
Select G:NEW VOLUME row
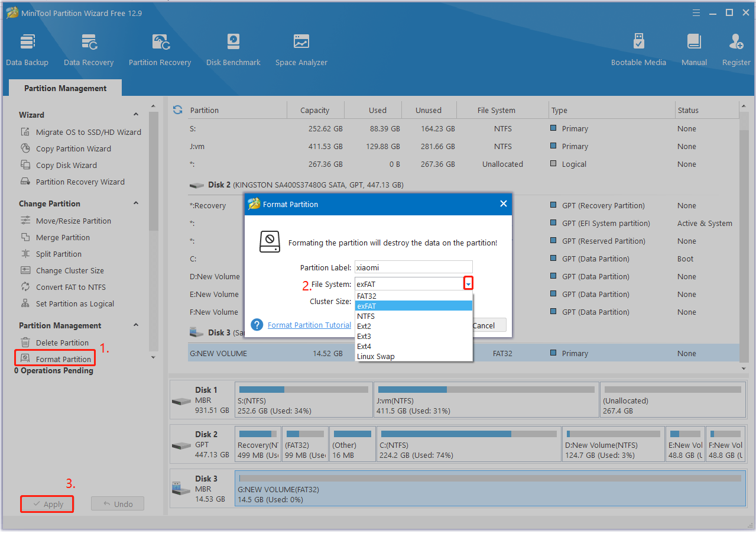pyautogui.click(x=463, y=353)
